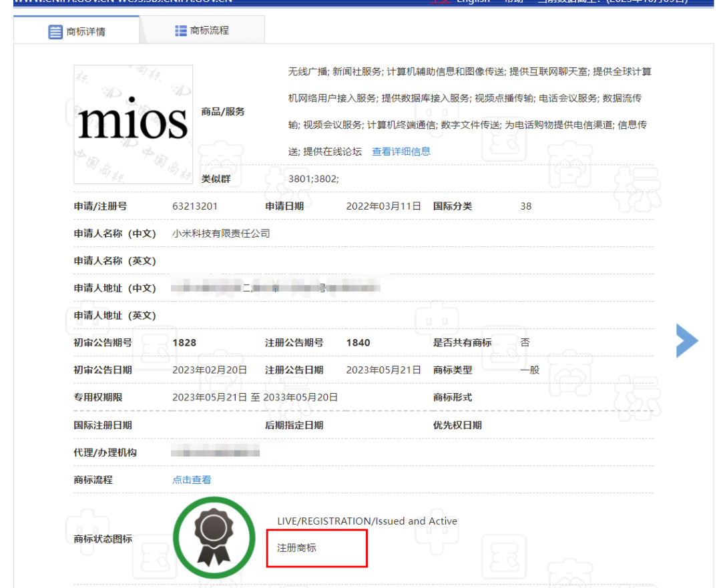Click the 是否共有商标 label
Viewport: 721px width, 588px height.
click(463, 343)
